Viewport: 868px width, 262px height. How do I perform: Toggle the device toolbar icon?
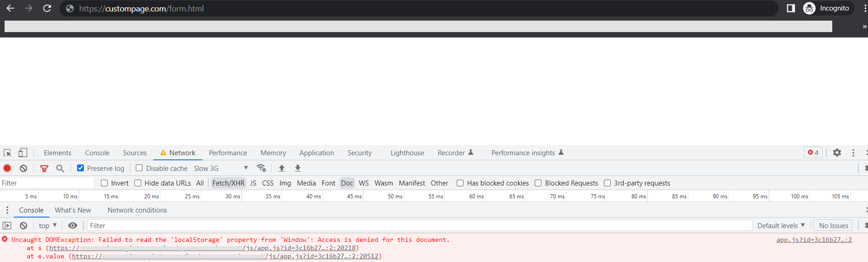(22, 153)
